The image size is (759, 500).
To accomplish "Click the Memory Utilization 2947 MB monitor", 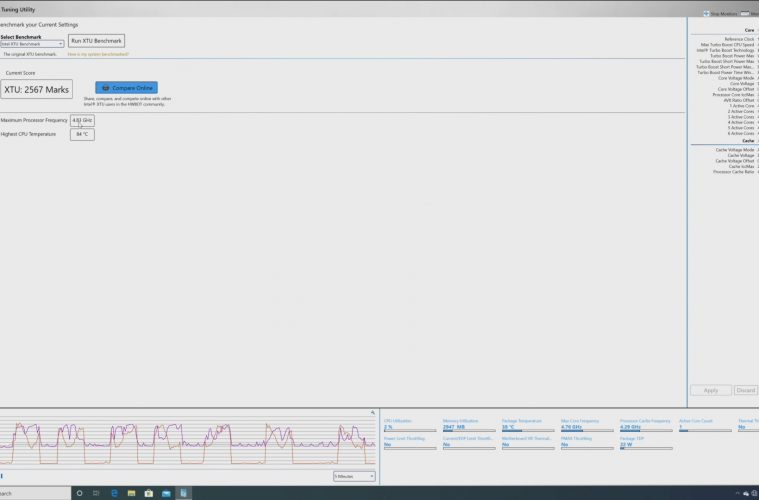I will click(469, 425).
